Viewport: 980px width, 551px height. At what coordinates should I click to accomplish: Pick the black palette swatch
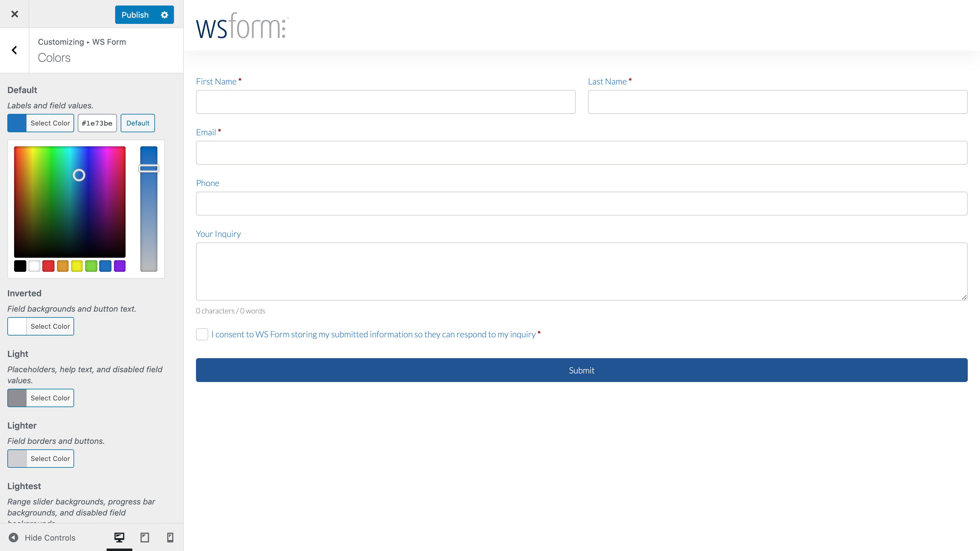coord(20,266)
